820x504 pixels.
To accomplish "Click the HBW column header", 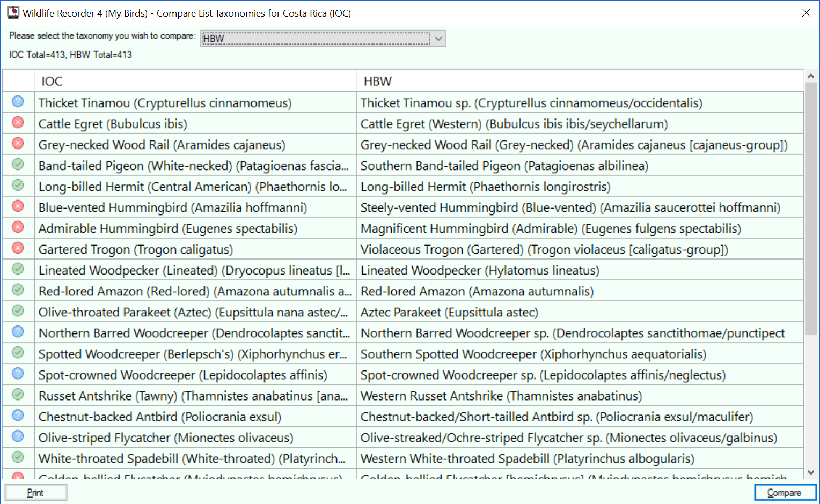I will click(580, 81).
